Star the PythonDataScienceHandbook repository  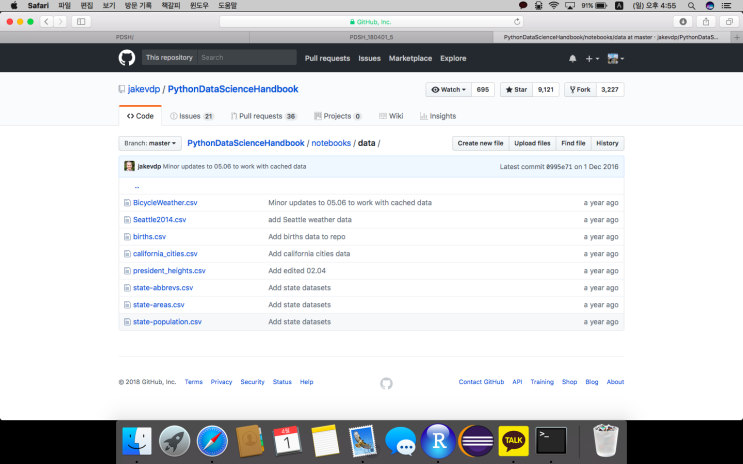point(516,90)
